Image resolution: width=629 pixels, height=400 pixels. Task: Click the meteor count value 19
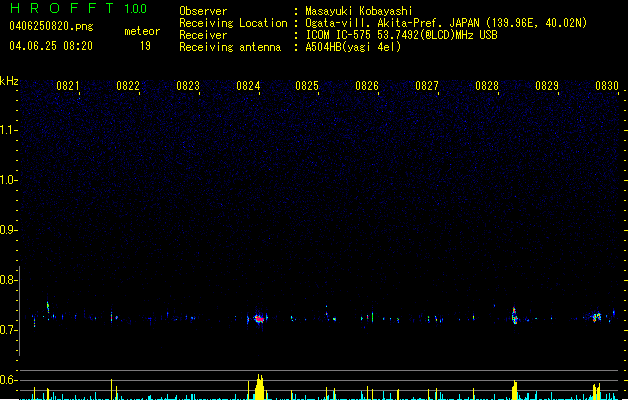pos(145,46)
